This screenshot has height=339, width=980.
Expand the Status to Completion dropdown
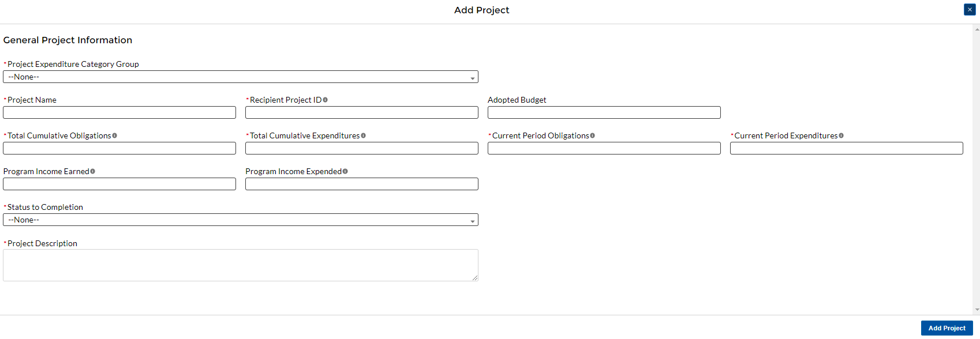pos(241,220)
